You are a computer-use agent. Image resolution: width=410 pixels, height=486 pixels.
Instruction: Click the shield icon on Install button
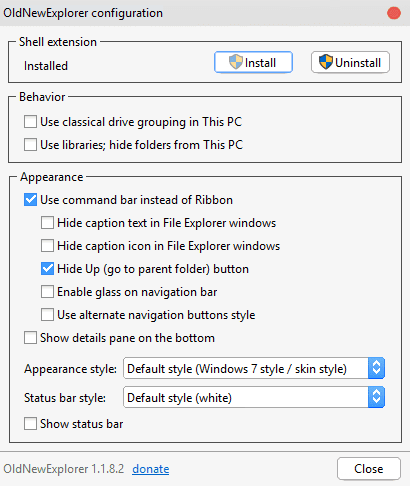click(x=236, y=62)
